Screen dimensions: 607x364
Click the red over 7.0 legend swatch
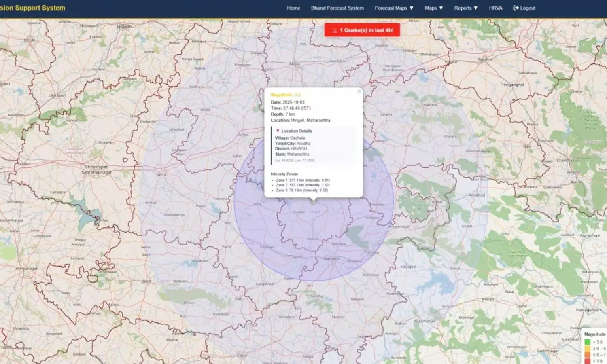(587, 361)
